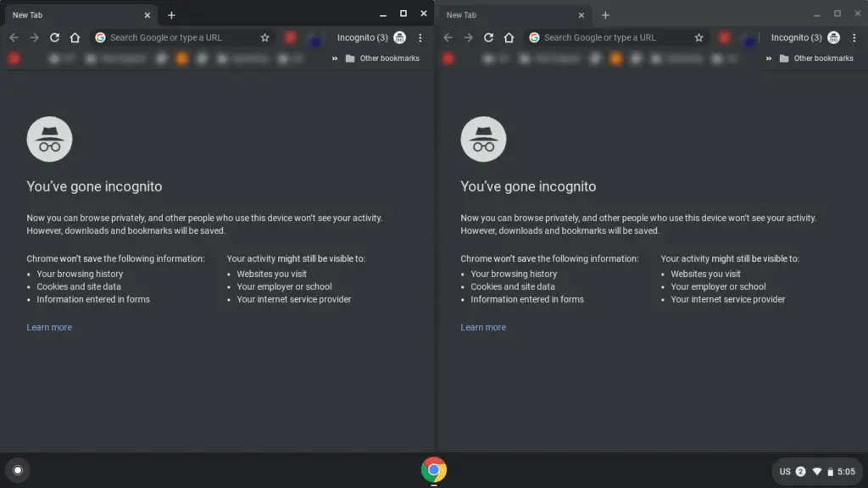Reload page in the right incognito window
Image resolution: width=868 pixels, height=488 pixels.
[x=488, y=37]
